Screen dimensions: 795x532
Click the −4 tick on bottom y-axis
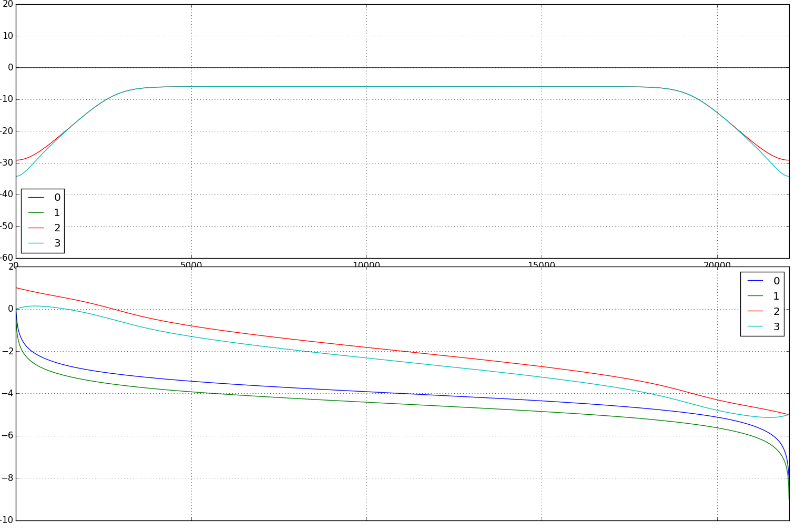coord(7,394)
